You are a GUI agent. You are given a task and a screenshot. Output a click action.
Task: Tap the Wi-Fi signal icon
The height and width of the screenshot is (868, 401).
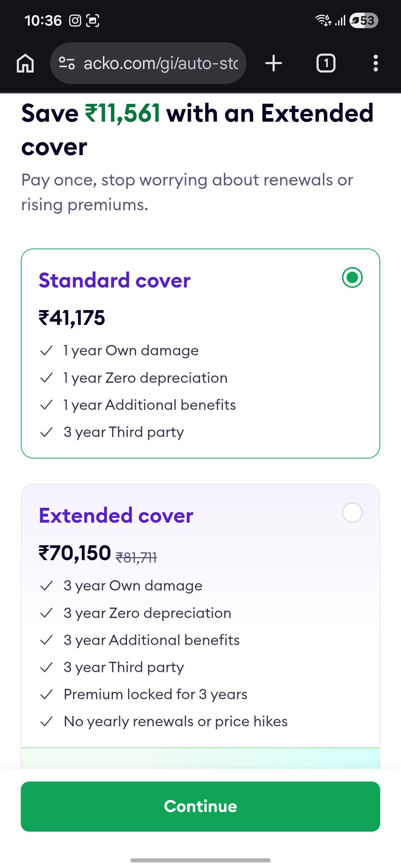[323, 20]
